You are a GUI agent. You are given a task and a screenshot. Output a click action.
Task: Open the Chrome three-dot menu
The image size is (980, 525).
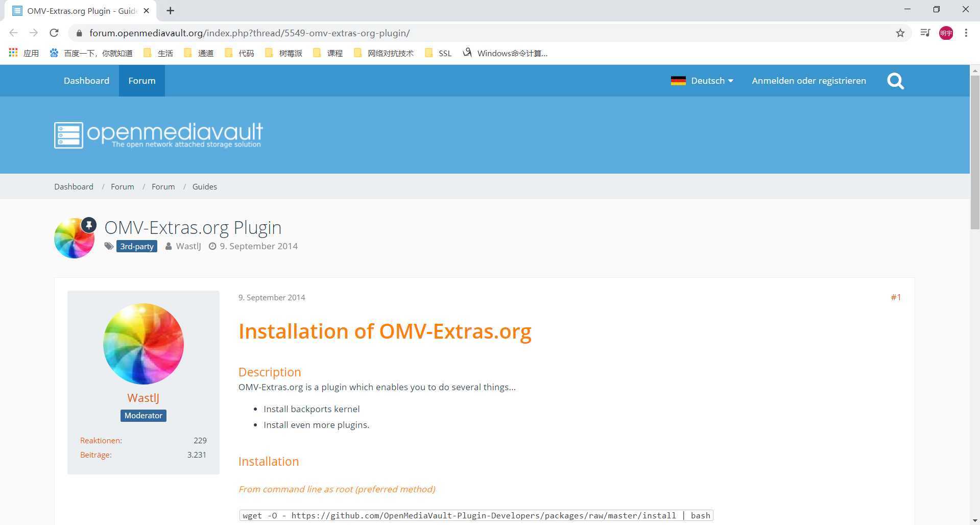point(966,33)
